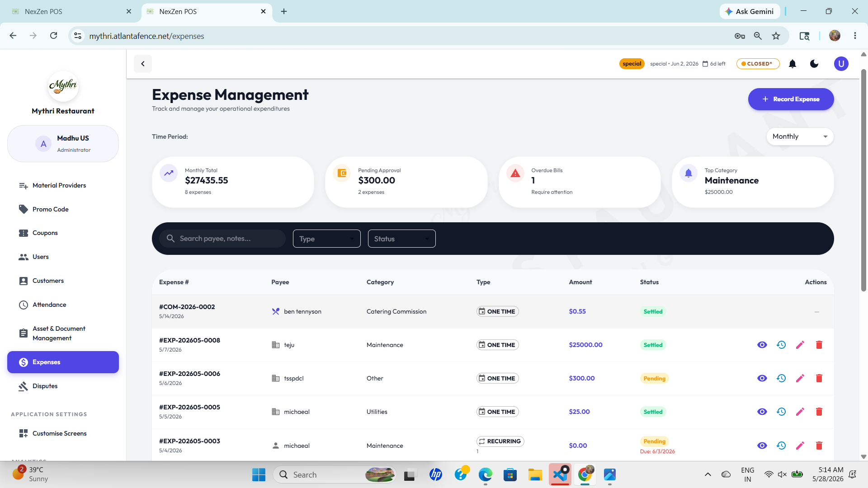
Task: Click the Pending badge for tsspdcl
Action: 654,379
